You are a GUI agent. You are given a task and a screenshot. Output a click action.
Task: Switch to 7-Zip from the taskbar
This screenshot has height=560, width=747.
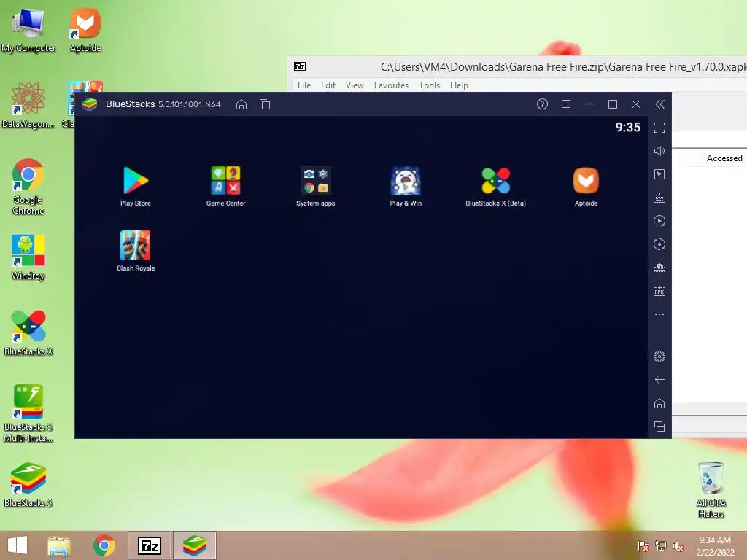pyautogui.click(x=149, y=545)
